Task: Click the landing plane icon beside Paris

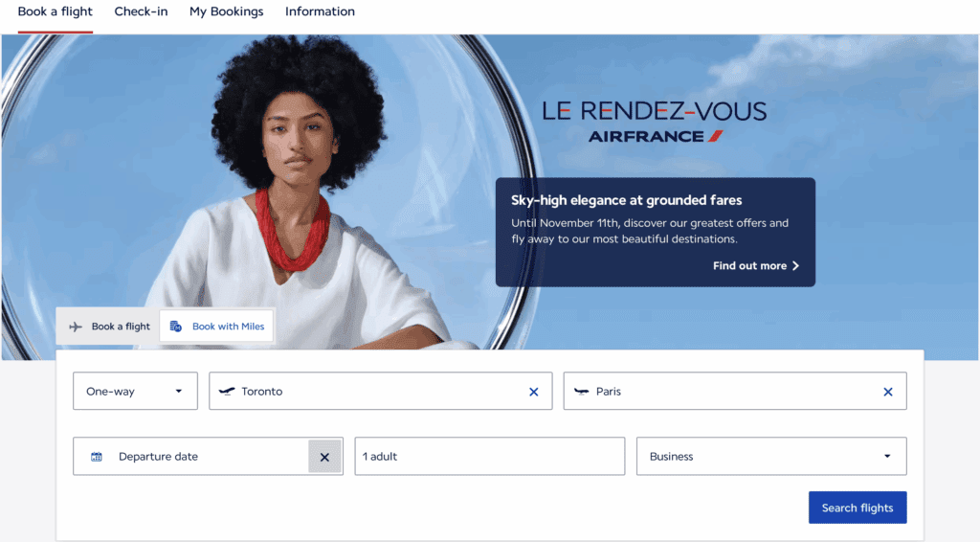Action: (581, 392)
